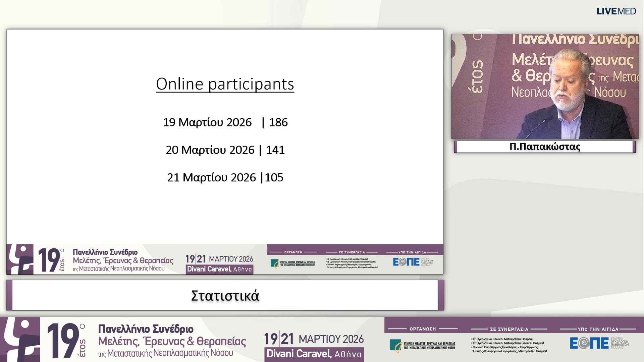Select the 19 Μαρτίου 2026 | 186 line
This screenshot has height=362, width=644.
[225, 122]
